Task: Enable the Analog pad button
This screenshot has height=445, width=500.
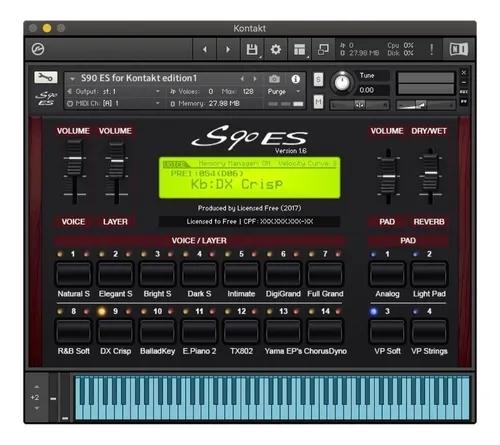Action: tap(387, 274)
